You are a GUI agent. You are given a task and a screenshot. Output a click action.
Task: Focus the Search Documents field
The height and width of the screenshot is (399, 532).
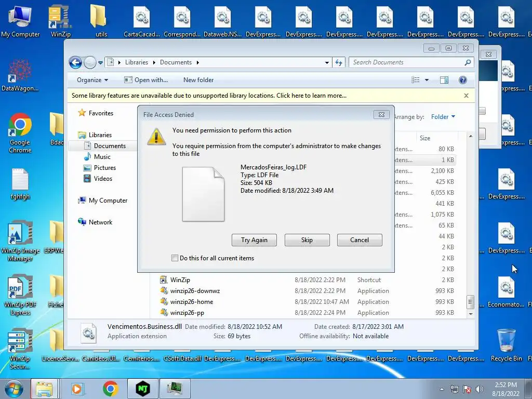pos(407,62)
